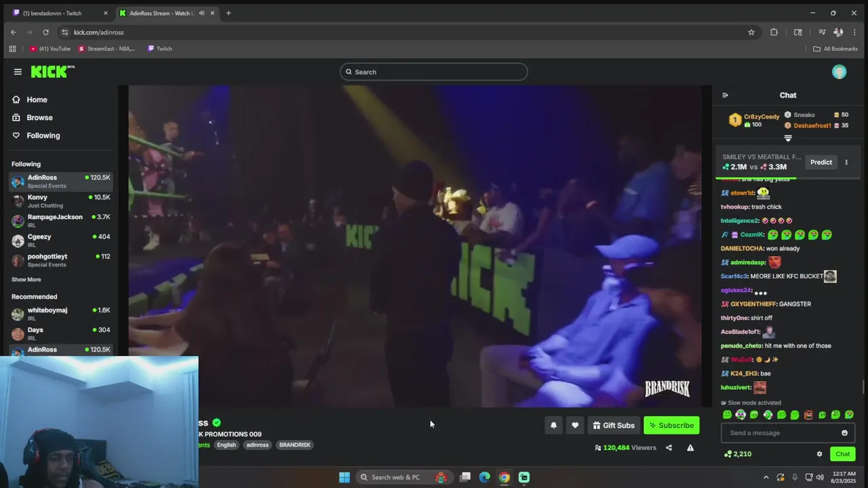Open StreamEast NBA bookmark
Viewport: 868px width, 488px height.
(106, 49)
